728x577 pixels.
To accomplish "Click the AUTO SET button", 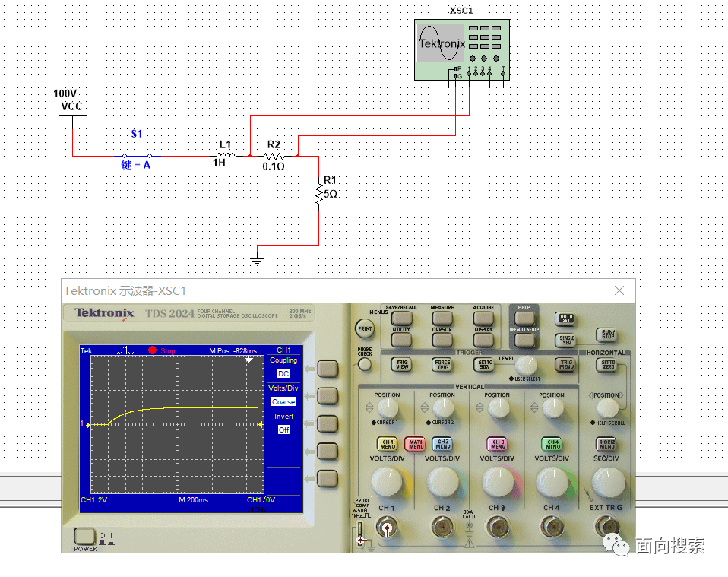I will [x=565, y=319].
